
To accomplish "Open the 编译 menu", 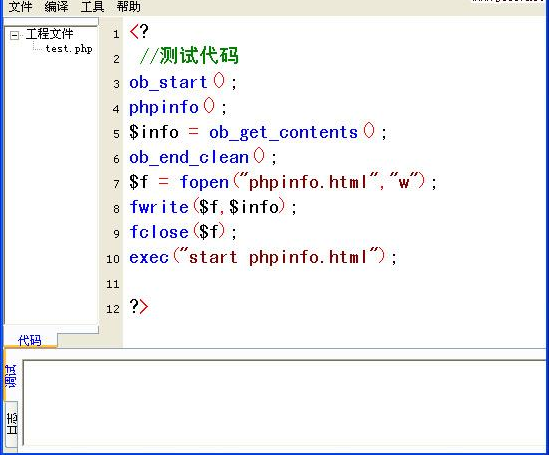I will click(x=56, y=6).
